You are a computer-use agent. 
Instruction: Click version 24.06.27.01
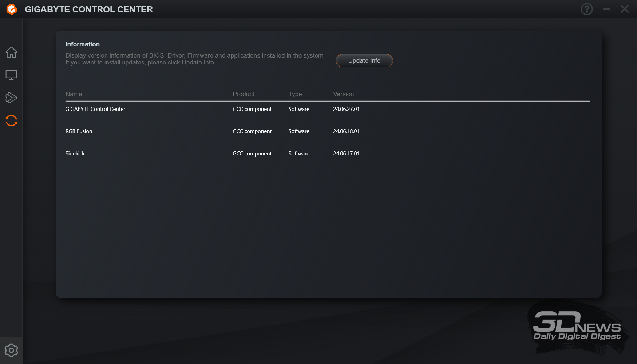346,109
